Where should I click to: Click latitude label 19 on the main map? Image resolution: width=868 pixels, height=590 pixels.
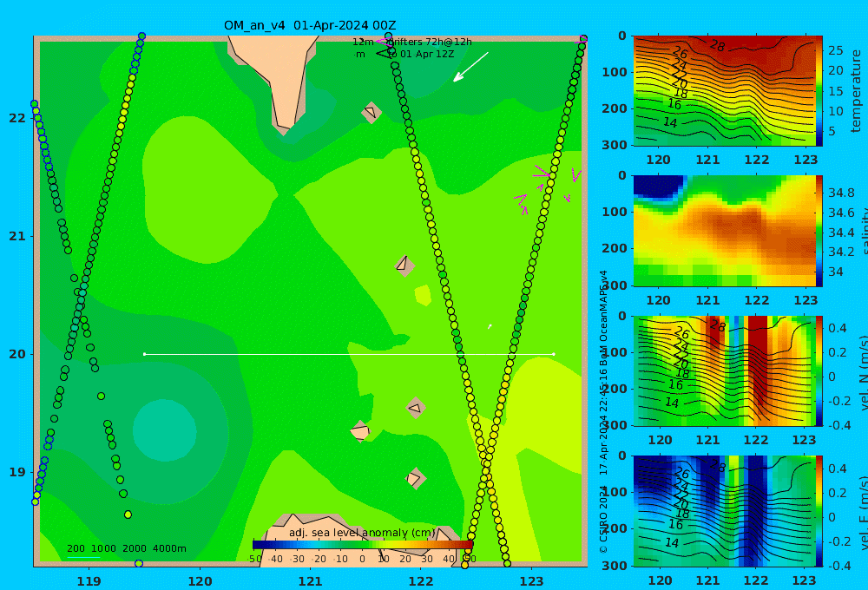pyautogui.click(x=17, y=472)
